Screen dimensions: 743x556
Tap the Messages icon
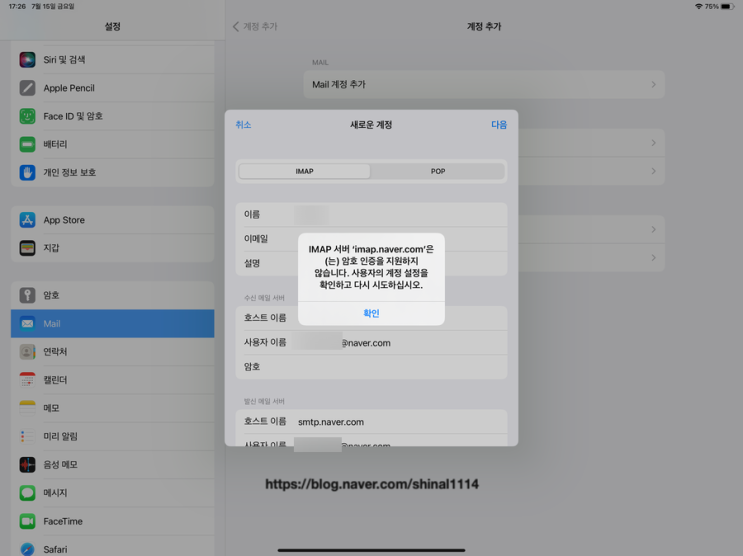click(x=27, y=493)
